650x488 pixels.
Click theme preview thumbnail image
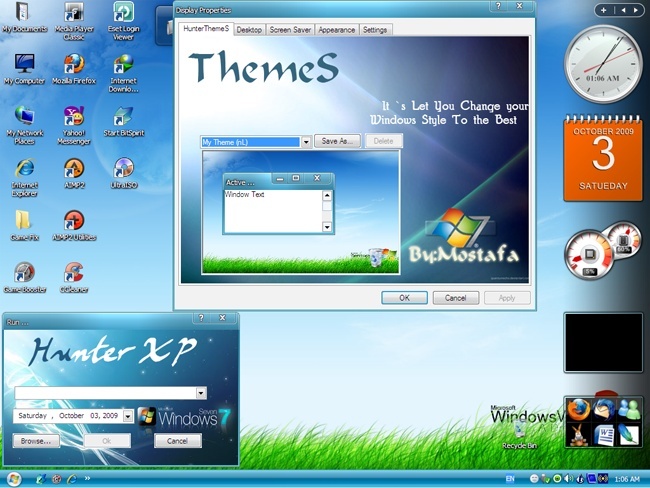(x=301, y=212)
